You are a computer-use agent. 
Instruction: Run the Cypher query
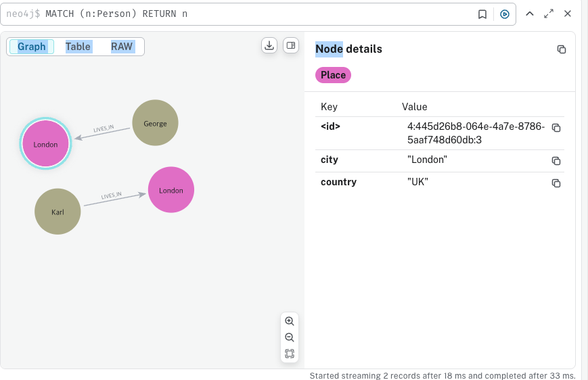pos(505,14)
